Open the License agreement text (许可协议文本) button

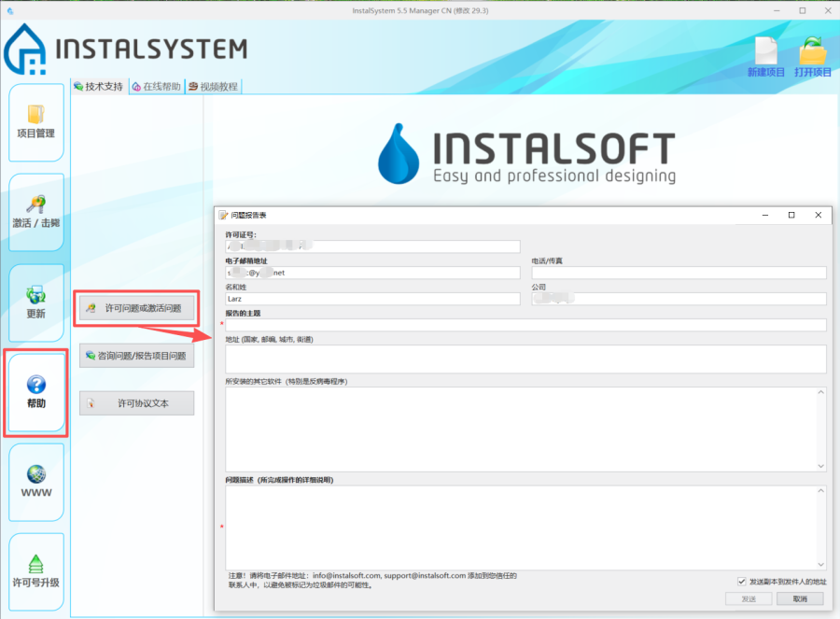point(136,403)
